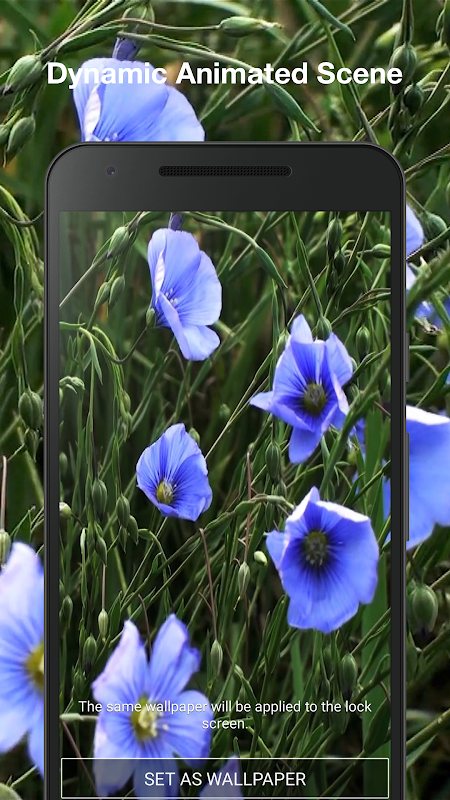Tap the large lower-right flower in preview
This screenshot has height=800, width=450.
[322, 560]
